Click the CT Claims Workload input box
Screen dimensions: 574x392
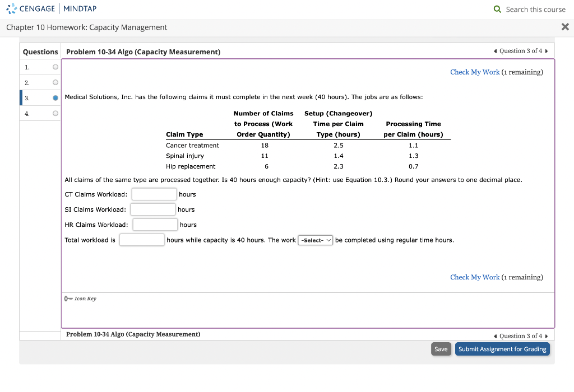[x=154, y=194]
